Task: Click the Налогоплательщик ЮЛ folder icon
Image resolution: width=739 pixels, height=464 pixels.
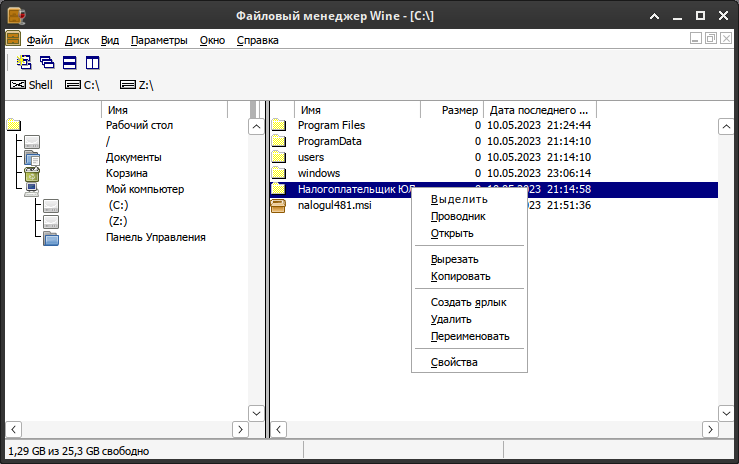Action: pos(279,189)
